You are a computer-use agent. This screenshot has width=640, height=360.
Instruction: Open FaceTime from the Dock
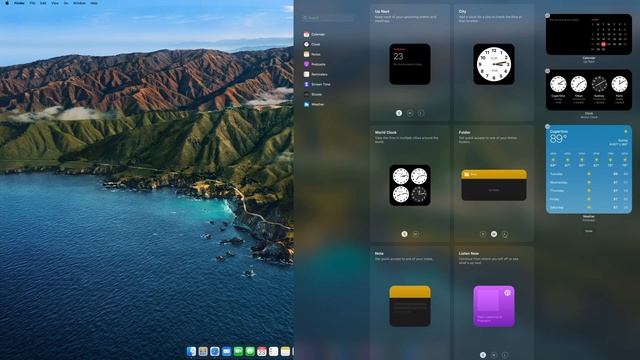pyautogui.click(x=238, y=351)
